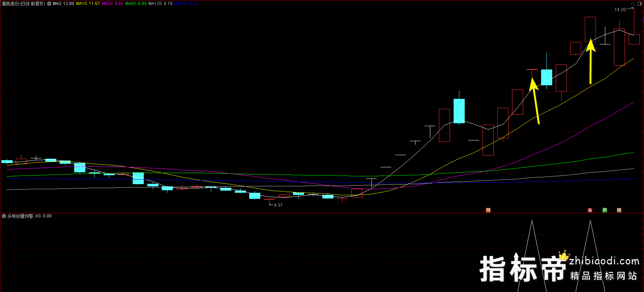Click the blue MA250: 5.67 label
Screen dimensions: 644x292
(x=186, y=4)
